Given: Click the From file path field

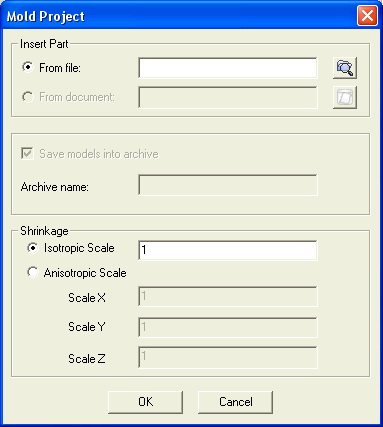Looking at the screenshot, I should tap(228, 68).
